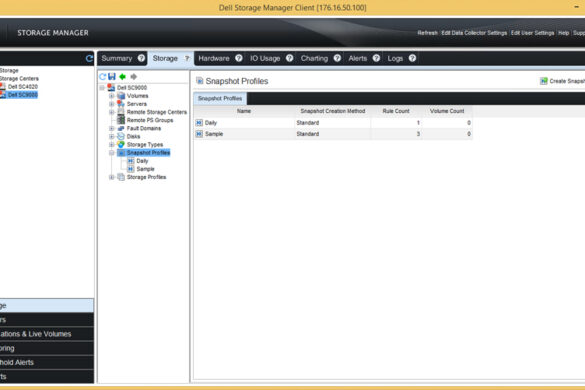The width and height of the screenshot is (585, 390).
Task: Expand the Storage Types tree node
Action: pos(112,145)
